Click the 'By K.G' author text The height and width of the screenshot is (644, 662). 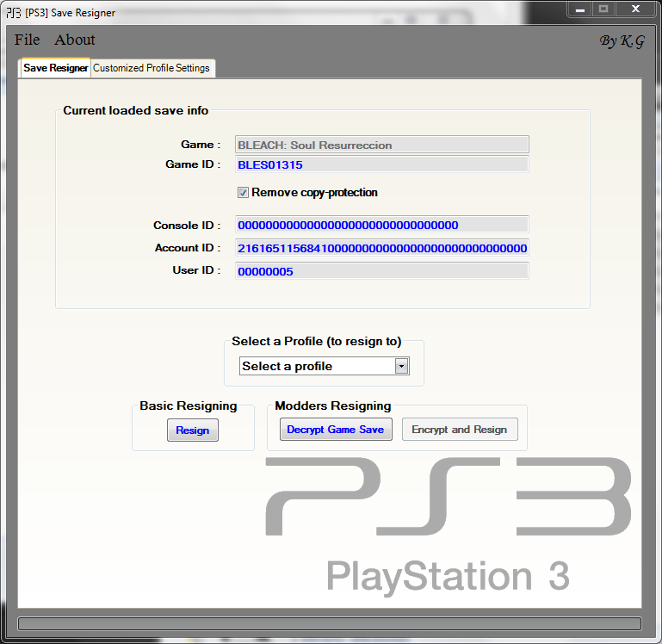[x=622, y=41]
